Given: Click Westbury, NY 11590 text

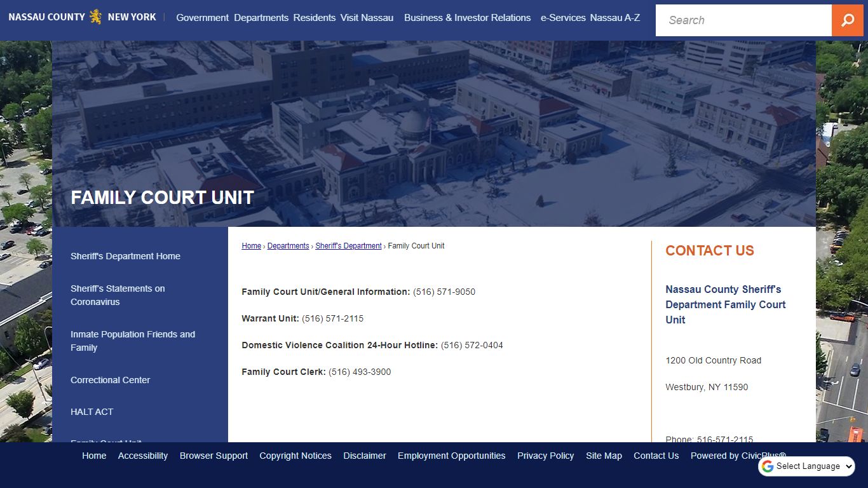Looking at the screenshot, I should [707, 387].
